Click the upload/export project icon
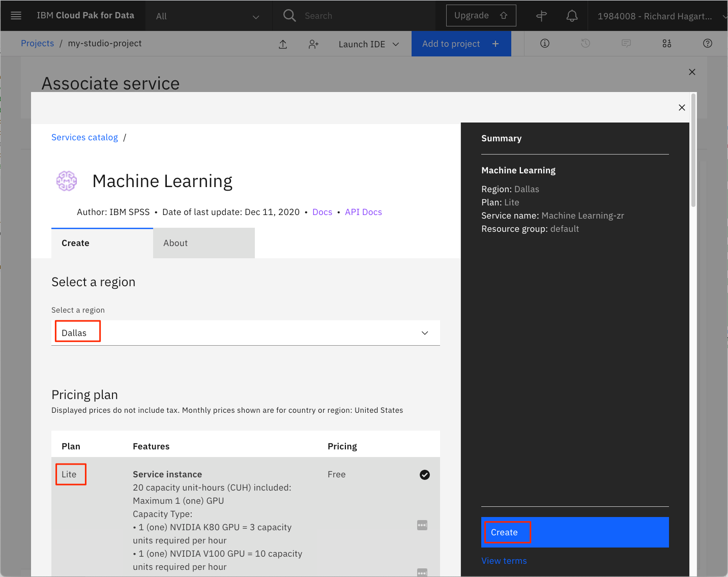 point(283,44)
